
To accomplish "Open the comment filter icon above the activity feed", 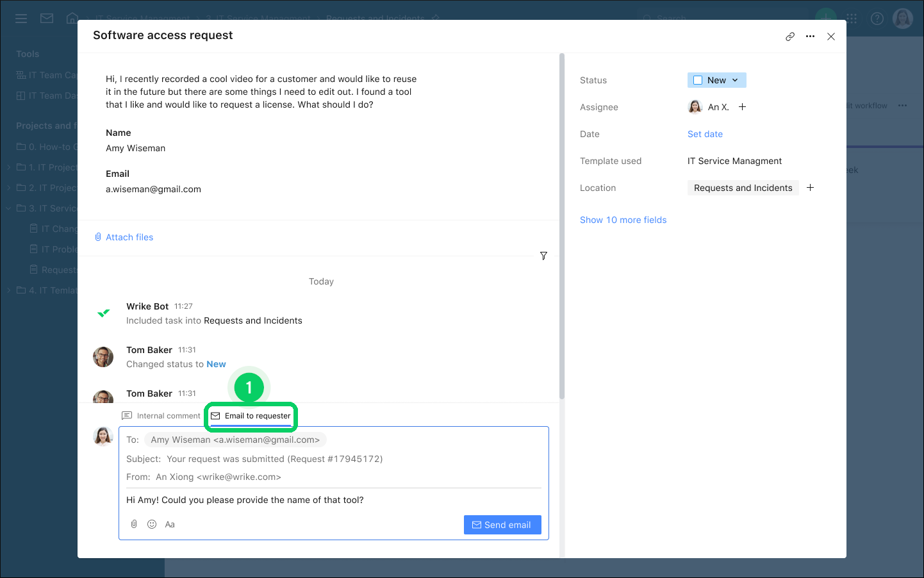I will [x=543, y=256].
